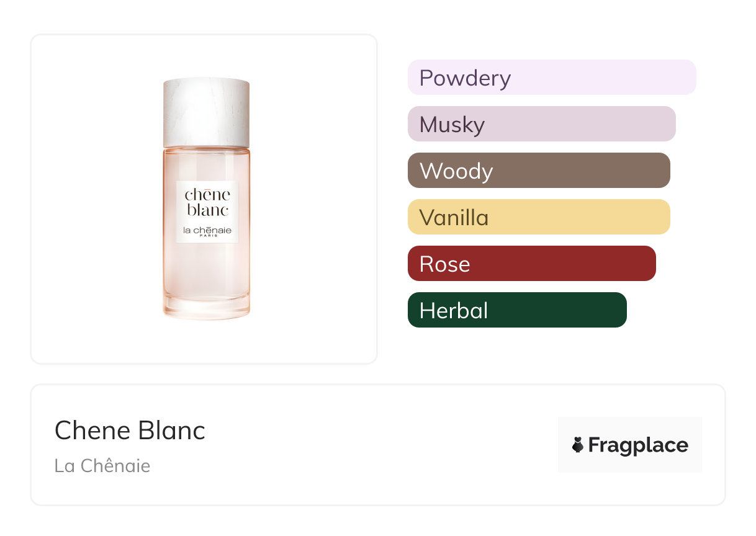756x536 pixels.
Task: Click the brown Woody accord bar
Action: [x=538, y=171]
